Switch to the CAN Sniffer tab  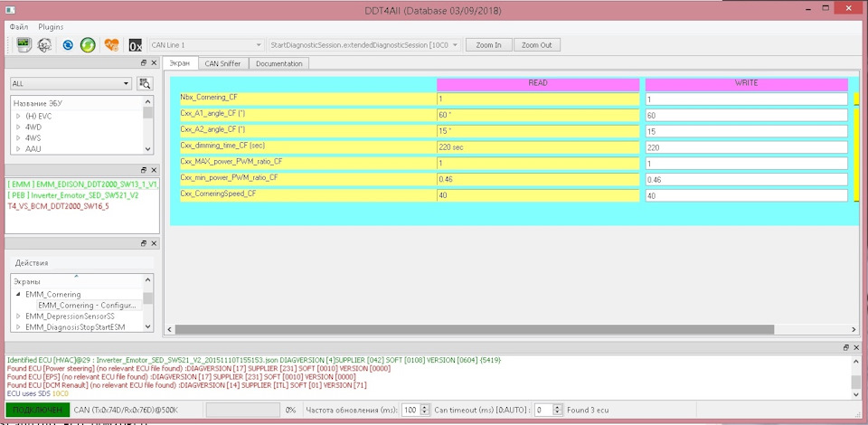point(222,63)
